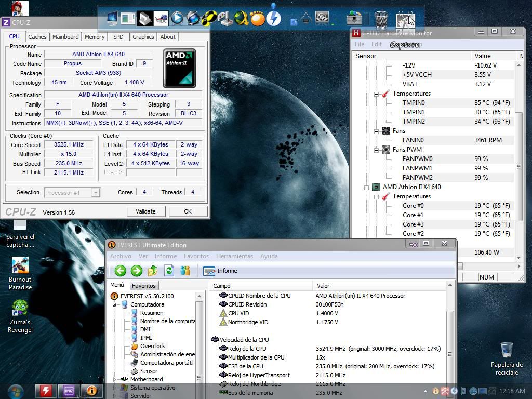Switch to the Caches tab in CPU-Z

coord(37,37)
